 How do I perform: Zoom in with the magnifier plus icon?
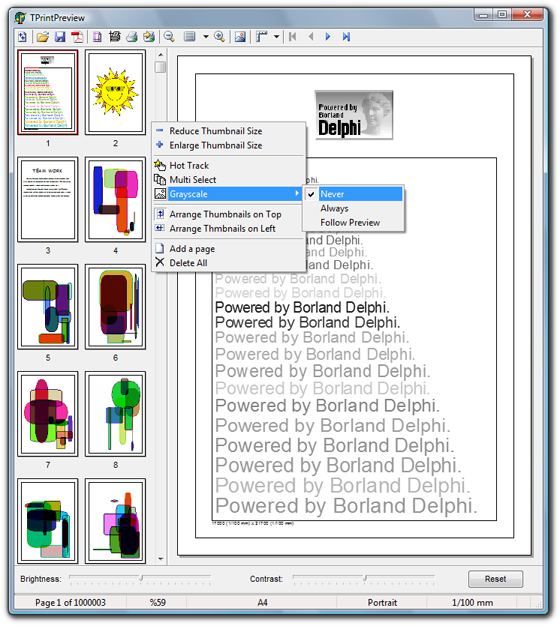[219, 37]
